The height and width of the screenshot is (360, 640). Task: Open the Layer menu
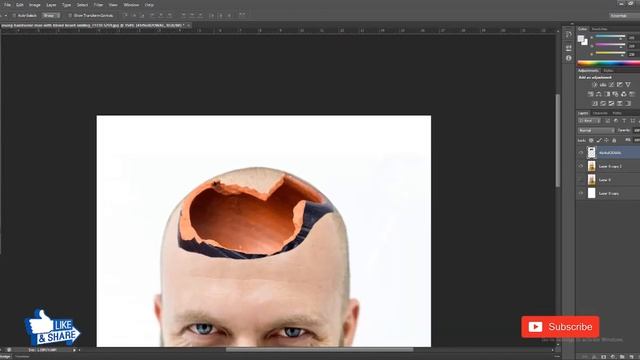coord(51,5)
